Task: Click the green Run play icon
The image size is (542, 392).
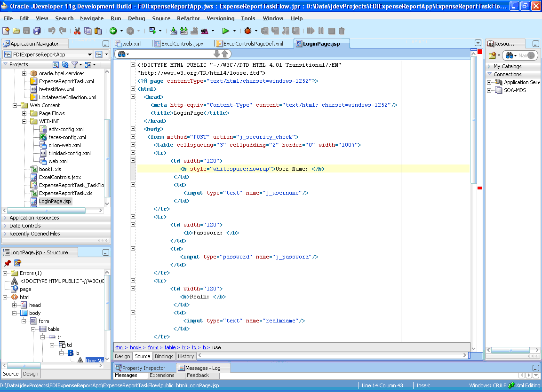Action: pyautogui.click(x=226, y=31)
